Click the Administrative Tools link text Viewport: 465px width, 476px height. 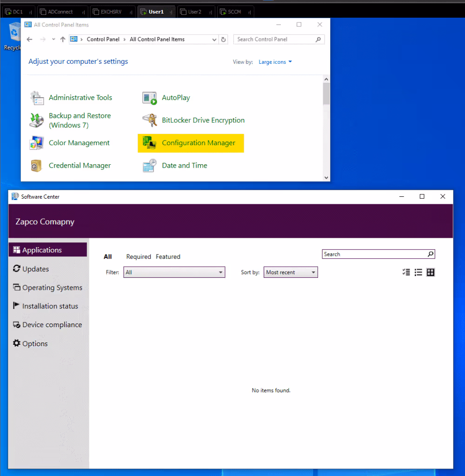tap(80, 98)
